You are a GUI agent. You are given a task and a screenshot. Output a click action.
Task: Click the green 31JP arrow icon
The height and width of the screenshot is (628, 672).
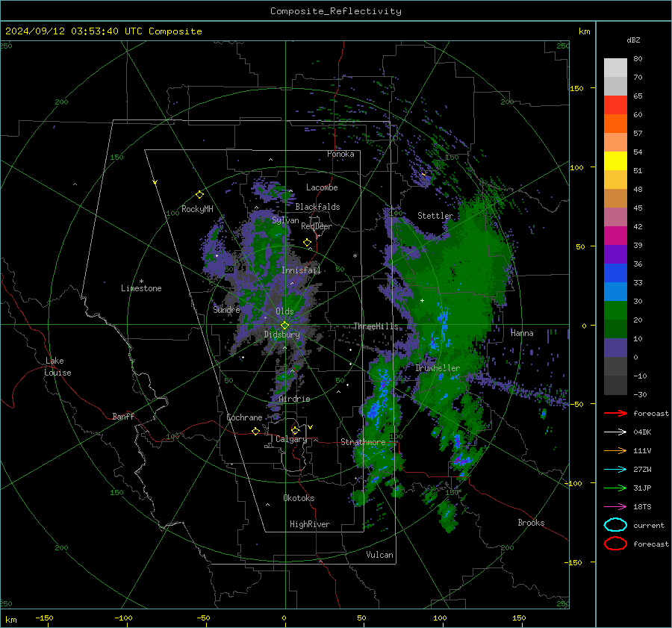[x=615, y=488]
